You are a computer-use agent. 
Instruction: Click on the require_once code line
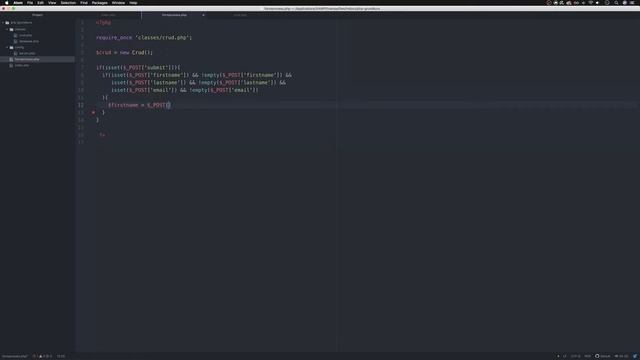tap(144, 38)
